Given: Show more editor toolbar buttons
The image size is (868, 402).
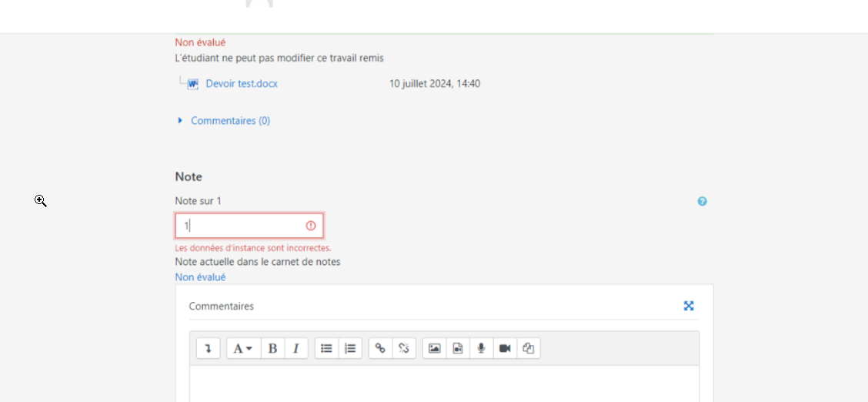Looking at the screenshot, I should pos(208,348).
